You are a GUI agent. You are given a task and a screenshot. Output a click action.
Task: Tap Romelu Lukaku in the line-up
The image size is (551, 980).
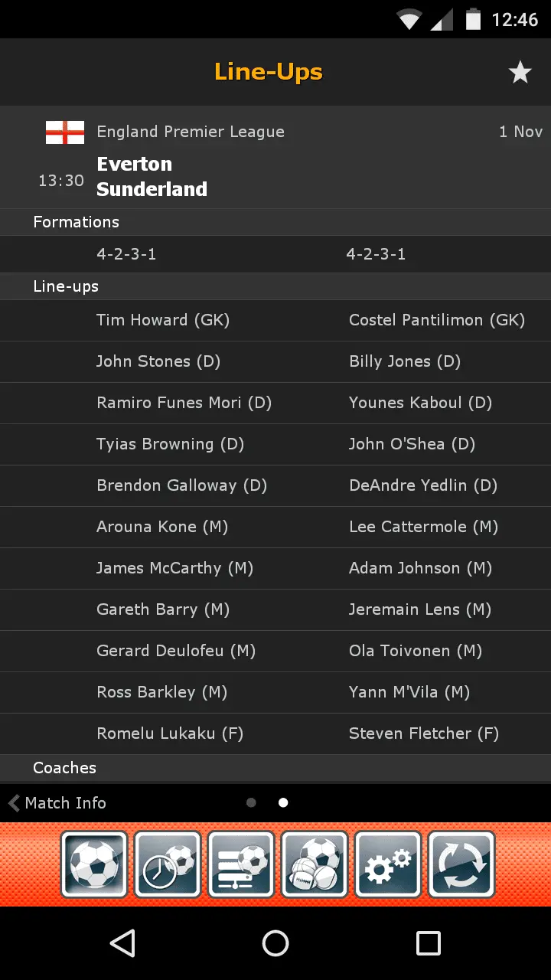170,733
